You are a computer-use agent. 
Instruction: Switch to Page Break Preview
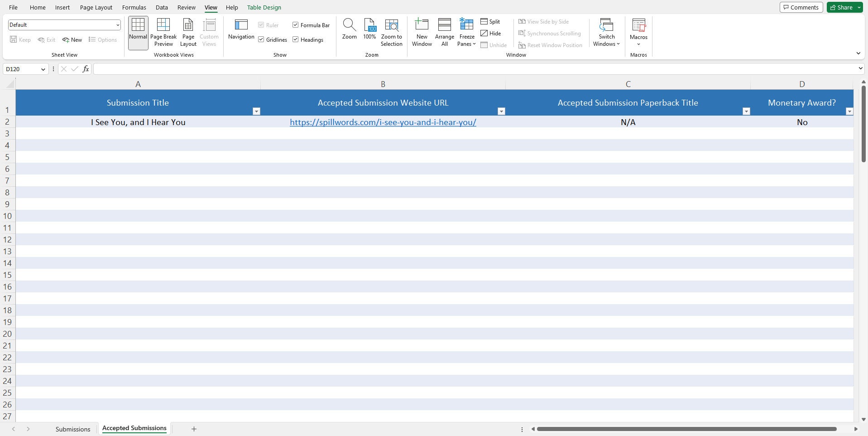click(163, 32)
